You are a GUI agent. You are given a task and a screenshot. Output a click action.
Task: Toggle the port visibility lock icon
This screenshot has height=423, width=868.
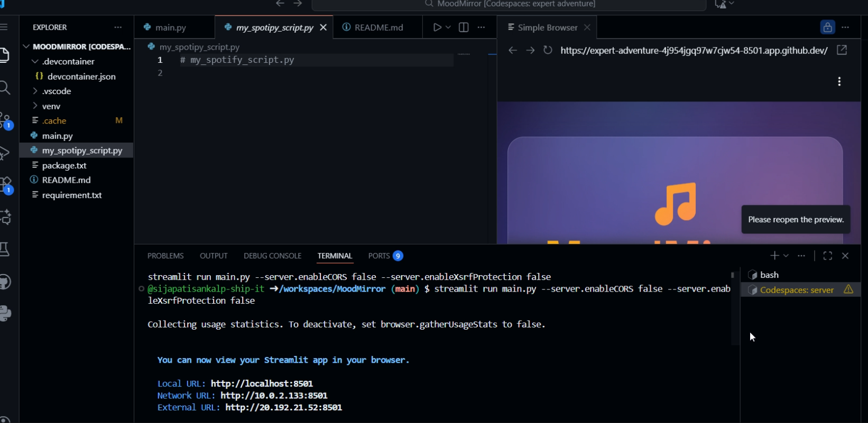pyautogui.click(x=828, y=27)
